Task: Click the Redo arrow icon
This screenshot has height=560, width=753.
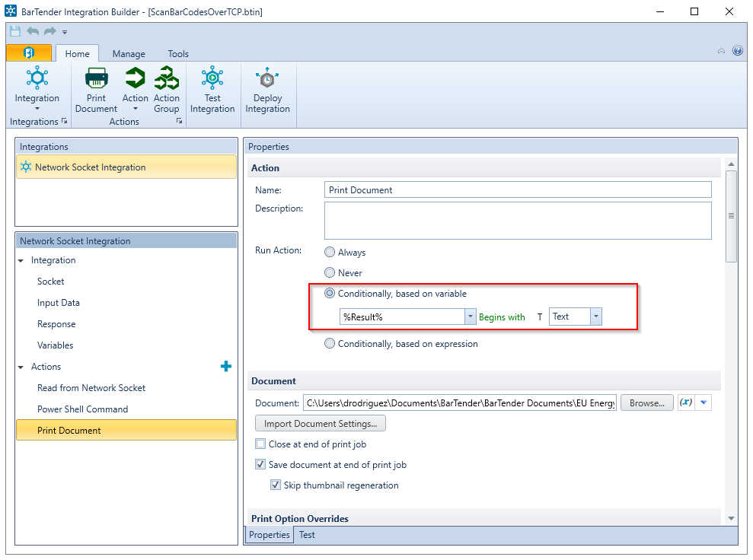Action: pyautogui.click(x=50, y=31)
